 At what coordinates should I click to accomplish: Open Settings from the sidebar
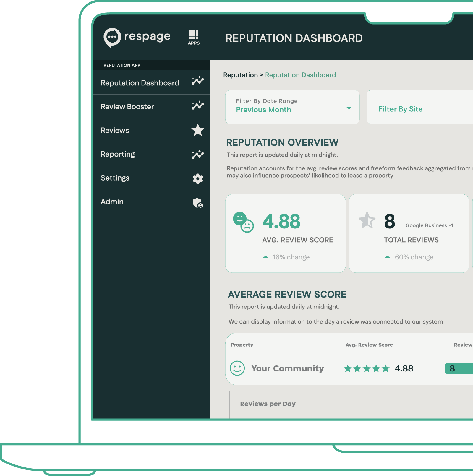coord(151,178)
